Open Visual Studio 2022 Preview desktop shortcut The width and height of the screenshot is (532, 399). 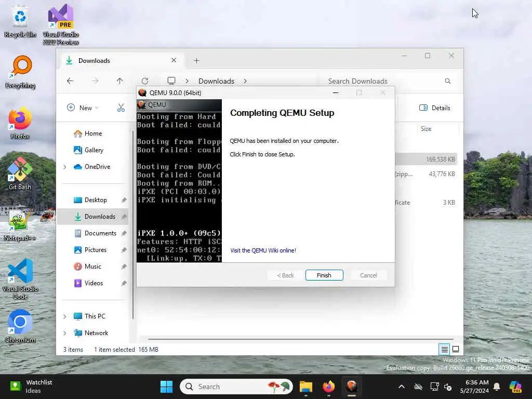click(x=61, y=25)
